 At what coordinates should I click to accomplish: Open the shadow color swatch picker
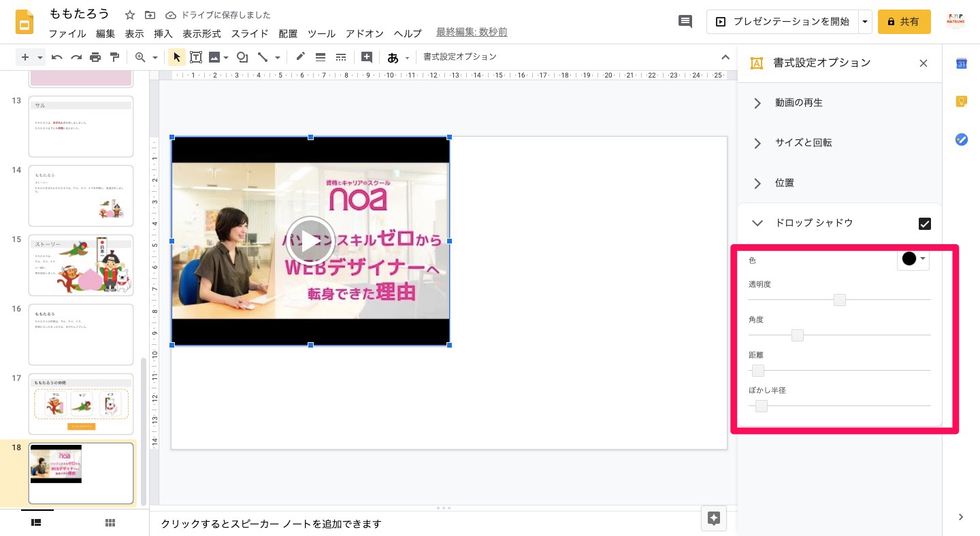point(913,259)
